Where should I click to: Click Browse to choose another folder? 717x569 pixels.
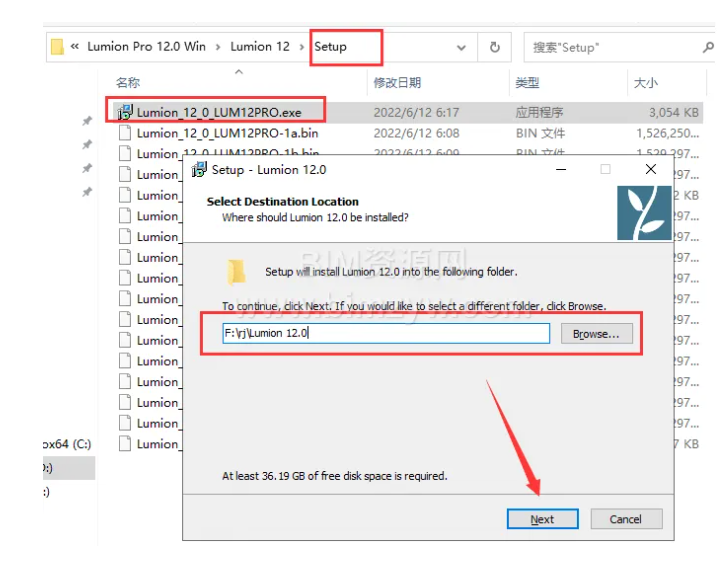[596, 334]
